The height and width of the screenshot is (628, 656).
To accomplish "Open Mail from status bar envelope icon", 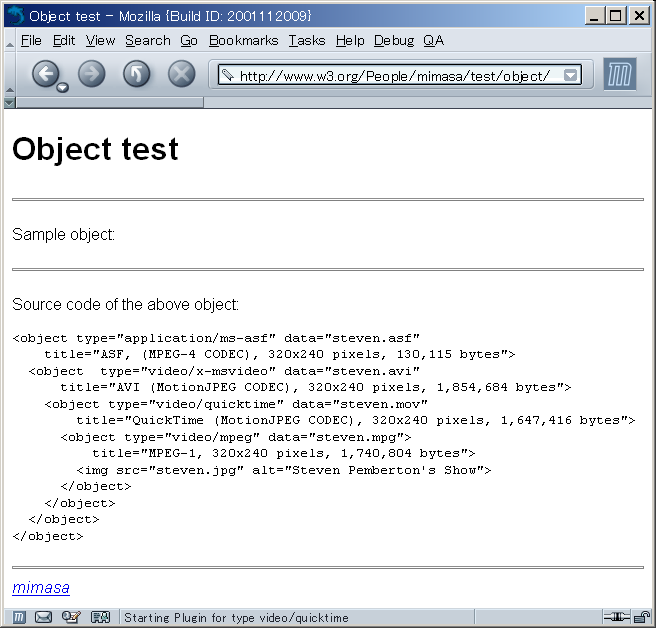I will tap(44, 617).
